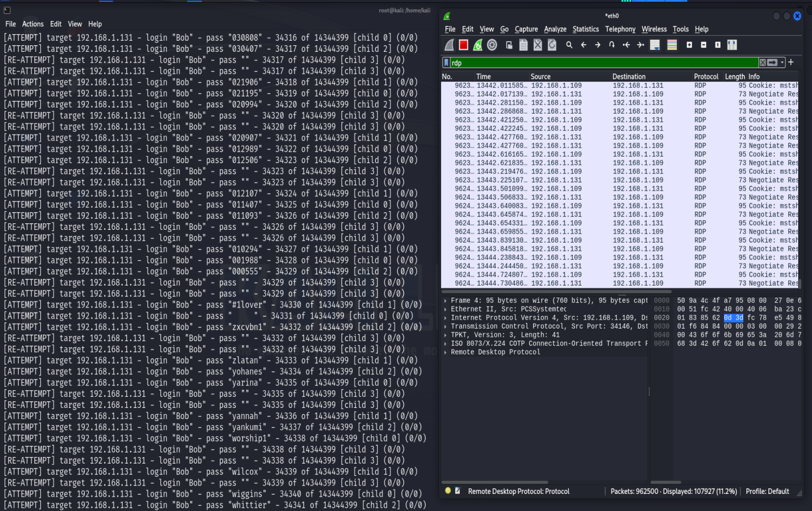Image resolution: width=812 pixels, height=511 pixels.
Task: Click Profile: Default in status bar
Action: pyautogui.click(x=767, y=491)
